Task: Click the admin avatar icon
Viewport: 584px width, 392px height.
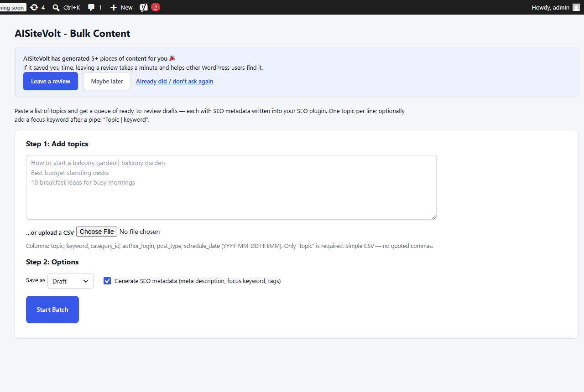Action: (576, 7)
